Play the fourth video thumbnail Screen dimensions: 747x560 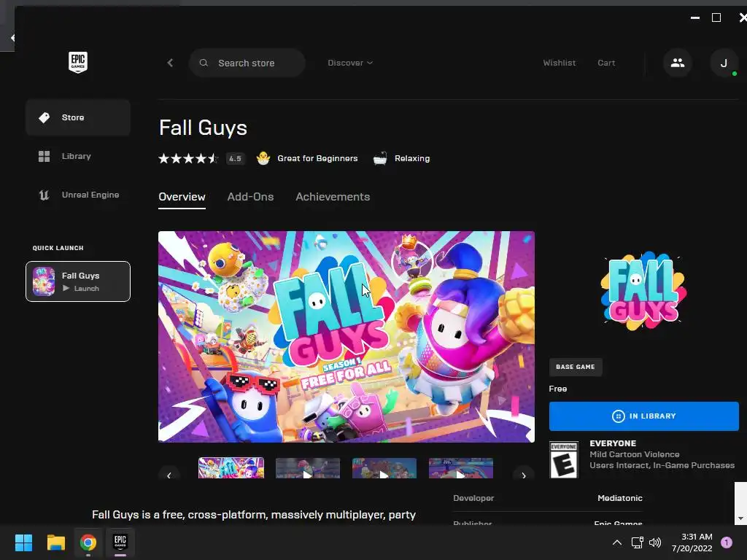point(461,468)
